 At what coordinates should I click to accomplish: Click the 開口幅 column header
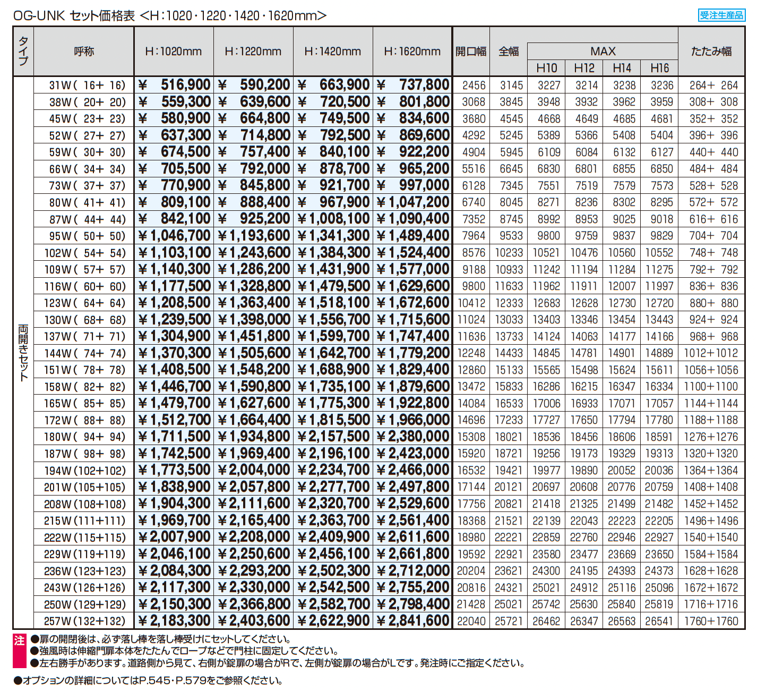point(471,52)
